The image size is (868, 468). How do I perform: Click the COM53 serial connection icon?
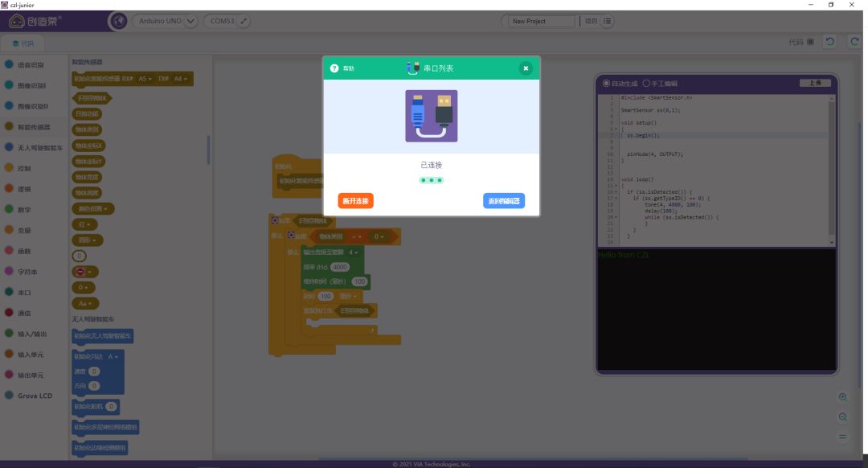[244, 21]
